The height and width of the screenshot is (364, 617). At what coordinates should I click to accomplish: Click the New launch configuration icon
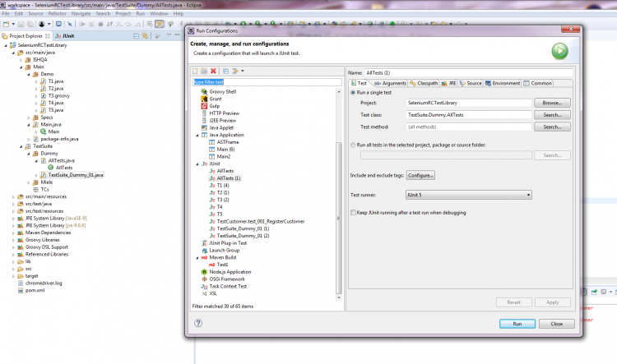click(x=196, y=71)
